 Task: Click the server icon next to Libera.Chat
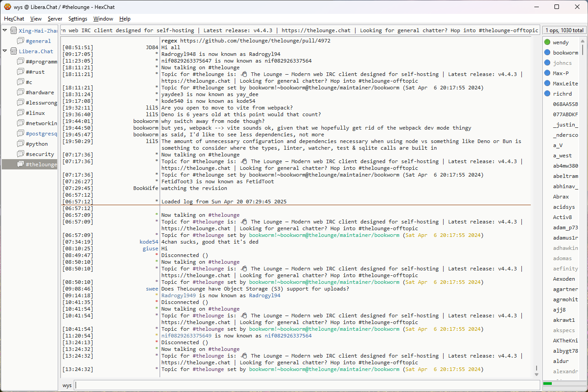pyautogui.click(x=13, y=51)
